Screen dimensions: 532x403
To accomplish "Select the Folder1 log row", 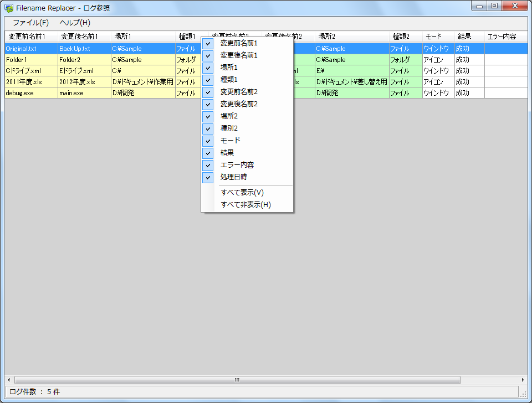I will click(30, 60).
